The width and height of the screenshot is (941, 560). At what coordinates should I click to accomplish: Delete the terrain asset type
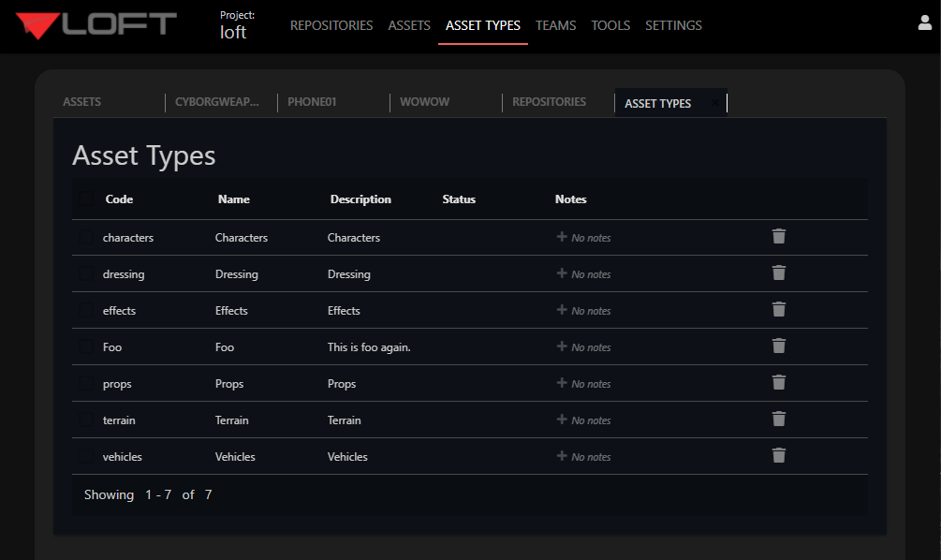pyautogui.click(x=778, y=419)
